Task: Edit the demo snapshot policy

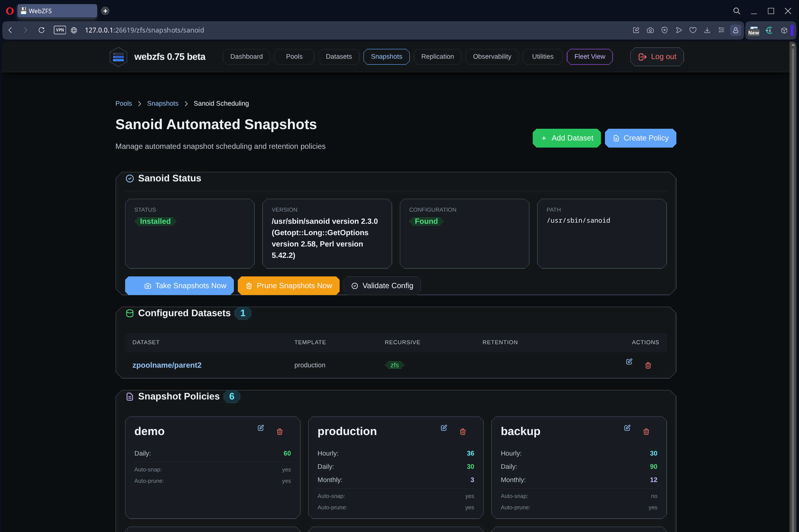Action: coord(261,428)
